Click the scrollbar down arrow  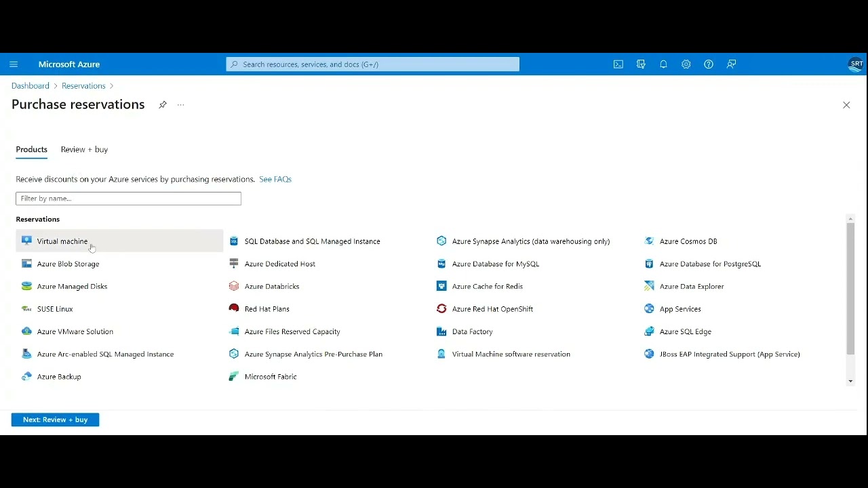[x=850, y=382]
